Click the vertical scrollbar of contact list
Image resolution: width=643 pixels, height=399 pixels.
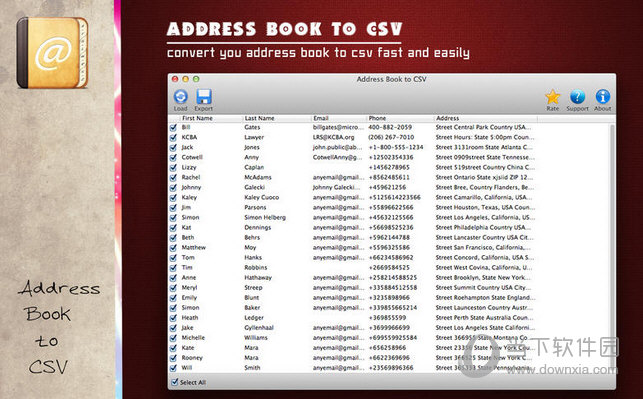click(612, 247)
